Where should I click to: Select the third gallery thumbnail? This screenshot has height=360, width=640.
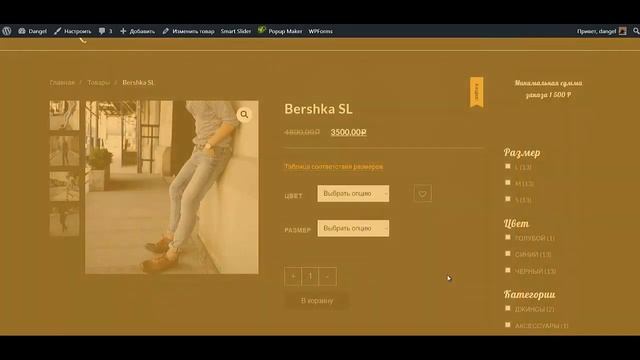pyautogui.click(x=64, y=187)
